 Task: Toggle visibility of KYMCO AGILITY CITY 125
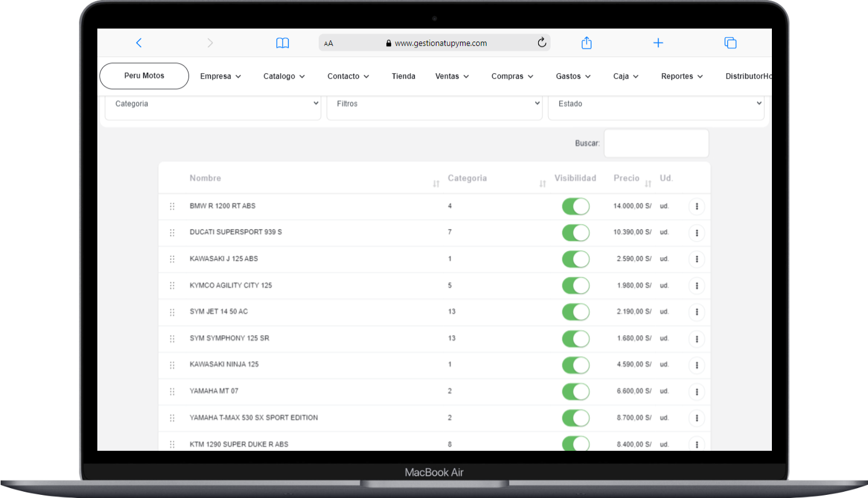pos(575,286)
